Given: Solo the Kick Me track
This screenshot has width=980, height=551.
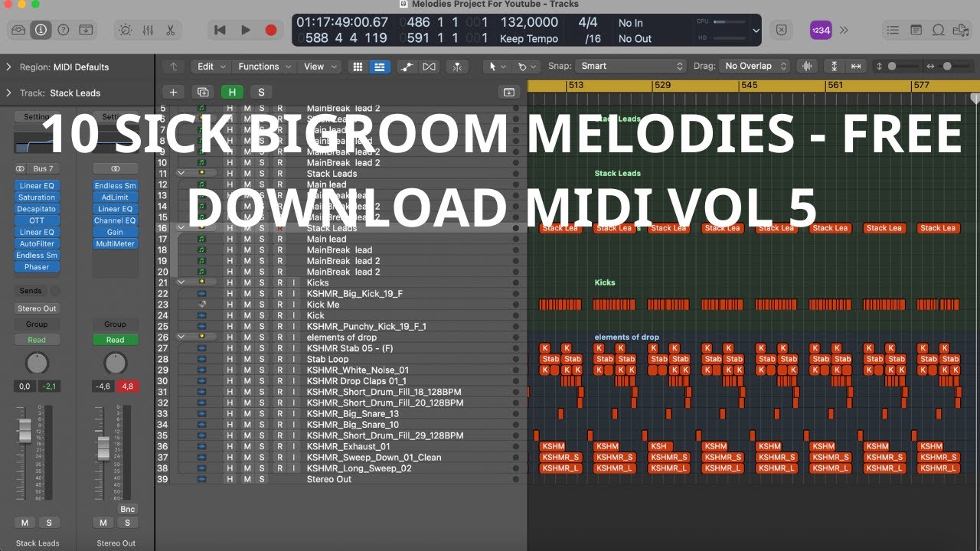Looking at the screenshot, I should click(262, 305).
